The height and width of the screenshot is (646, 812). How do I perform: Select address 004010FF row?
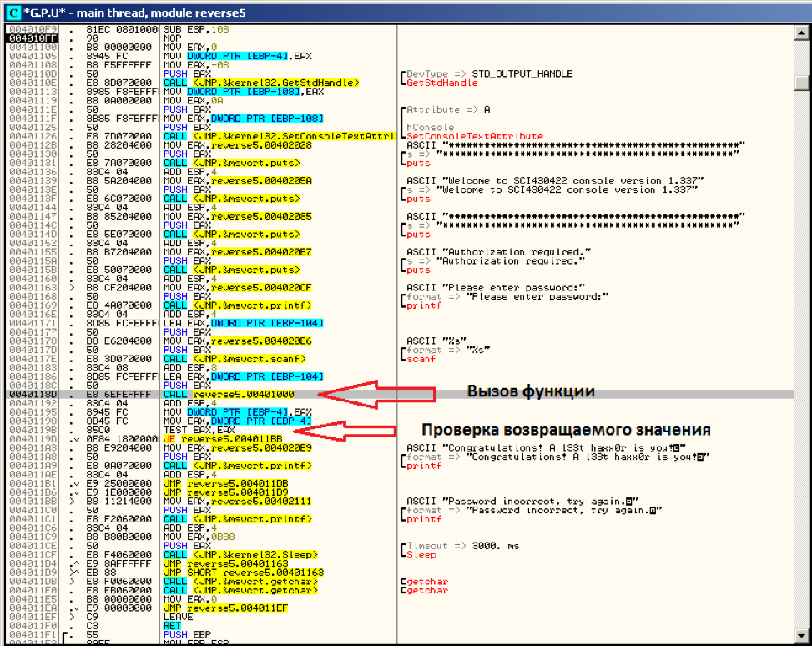(33, 38)
